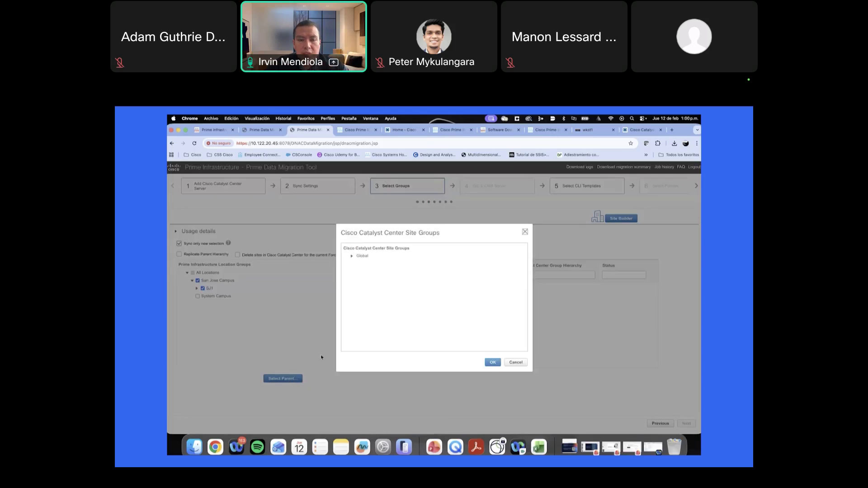Image resolution: width=868 pixels, height=488 pixels.
Task: Uncheck the San Jose Campus checkbox
Action: coord(198,281)
